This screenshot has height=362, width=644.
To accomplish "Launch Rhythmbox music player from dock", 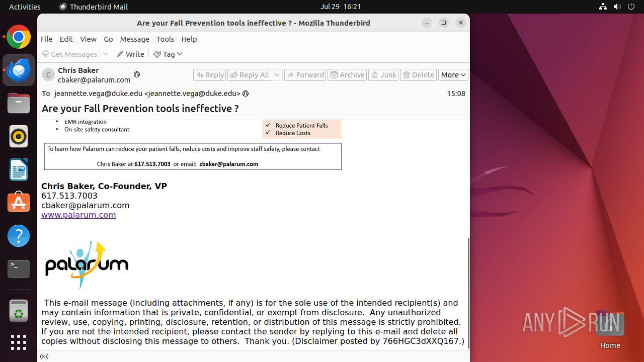I will 19,136.
